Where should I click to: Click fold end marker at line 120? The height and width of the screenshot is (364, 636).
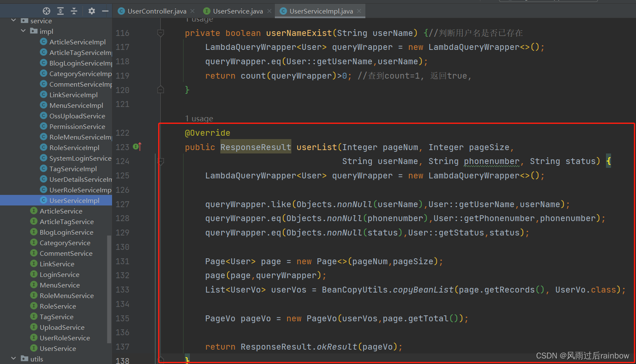161,90
